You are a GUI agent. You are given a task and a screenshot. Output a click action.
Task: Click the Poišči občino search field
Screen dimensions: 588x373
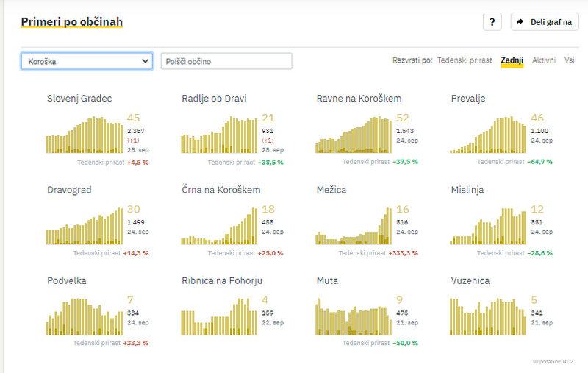point(226,61)
